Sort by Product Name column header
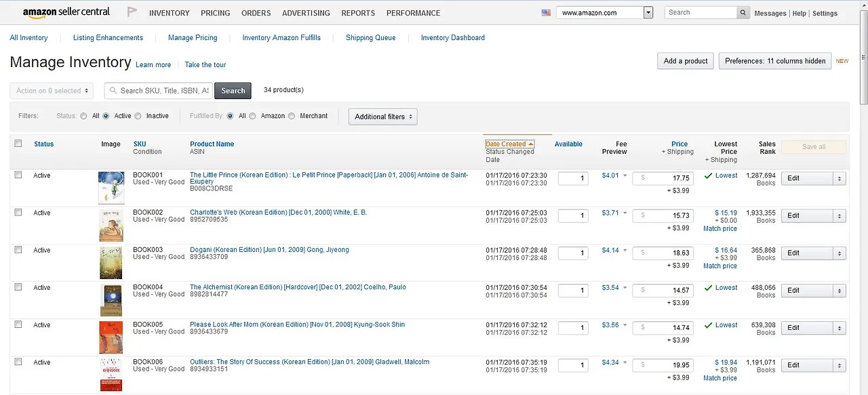868x395 pixels. [212, 144]
